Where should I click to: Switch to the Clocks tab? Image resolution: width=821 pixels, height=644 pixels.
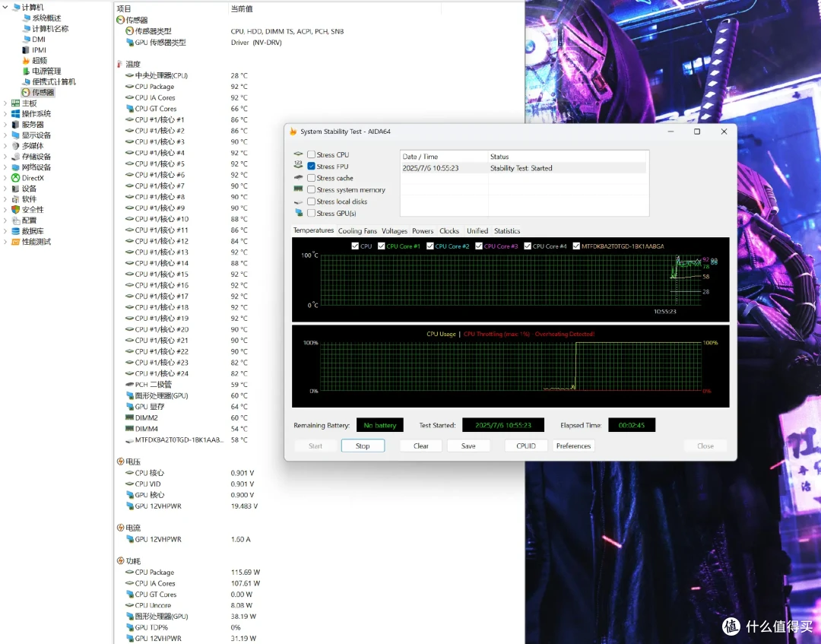tap(449, 231)
